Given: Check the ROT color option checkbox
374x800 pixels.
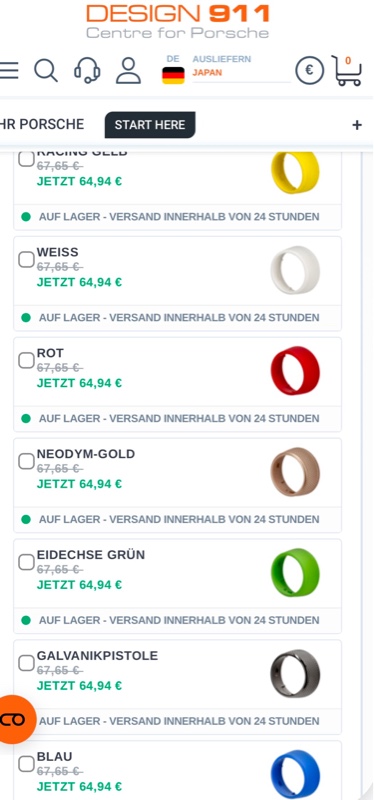Looking at the screenshot, I should coord(26,360).
